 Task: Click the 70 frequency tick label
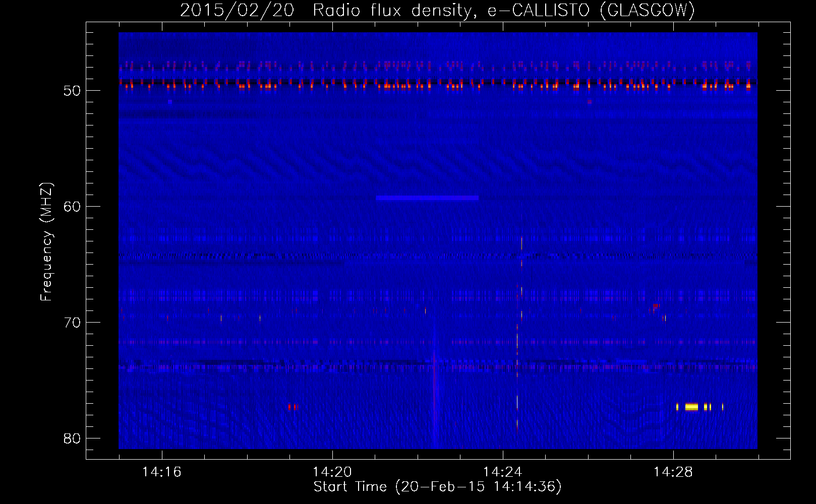click(72, 323)
